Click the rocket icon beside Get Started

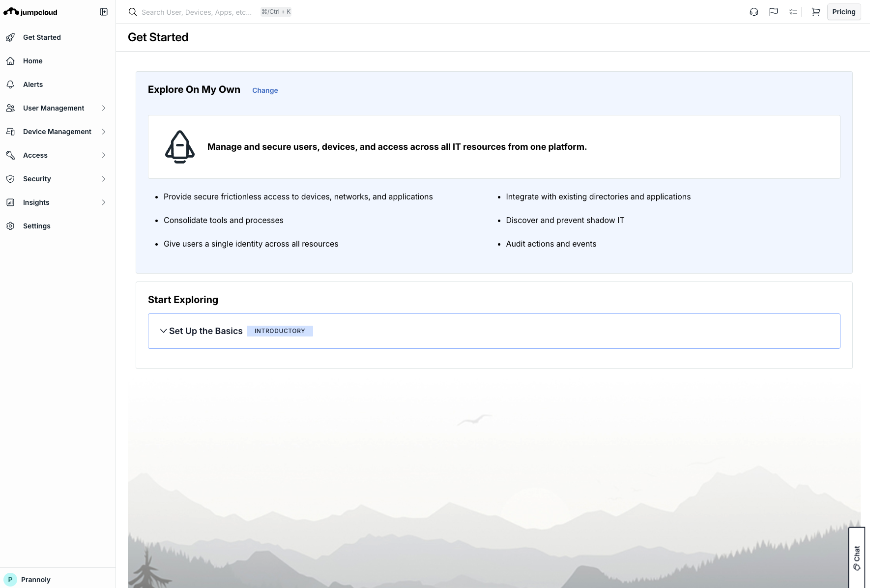point(10,37)
